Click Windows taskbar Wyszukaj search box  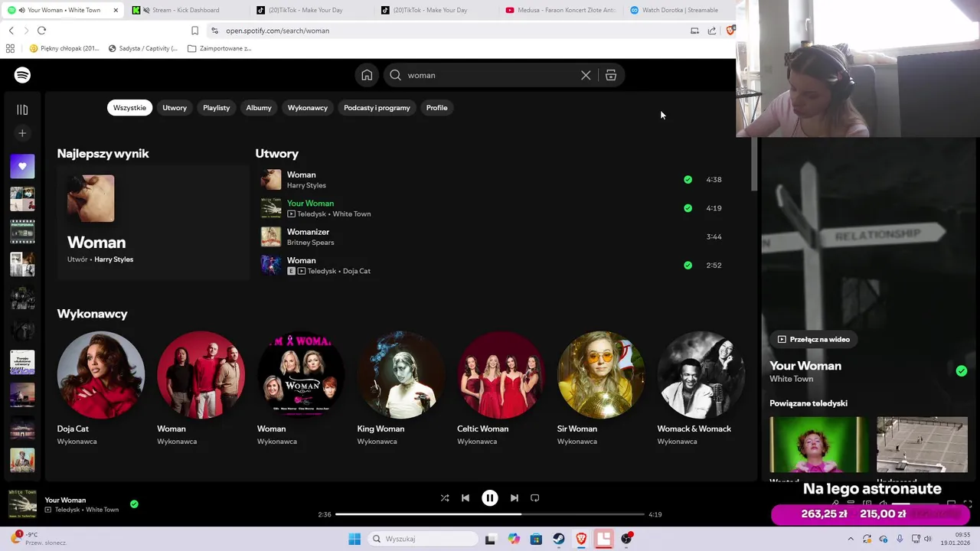click(423, 539)
